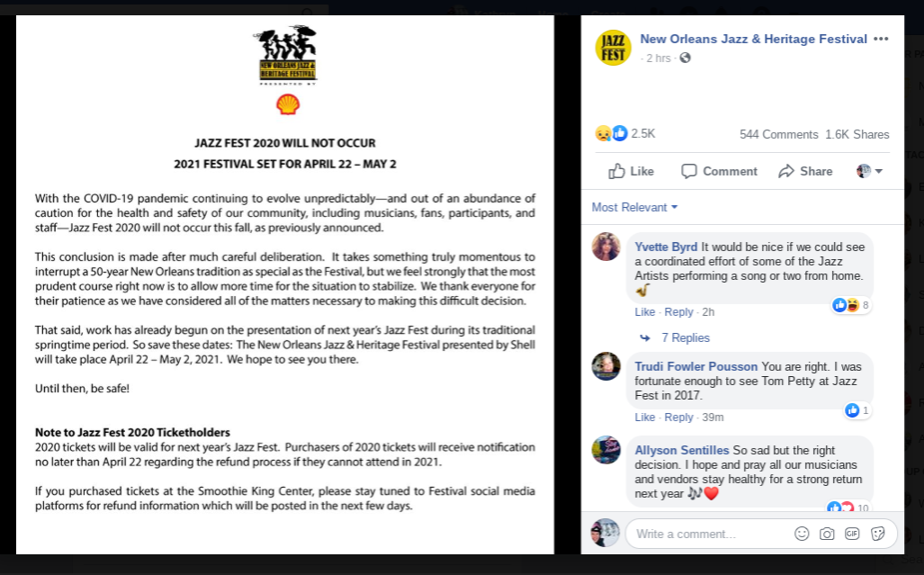Image resolution: width=924 pixels, height=575 pixels.
Task: Post a GIF using the GIF icon
Action: click(x=852, y=534)
